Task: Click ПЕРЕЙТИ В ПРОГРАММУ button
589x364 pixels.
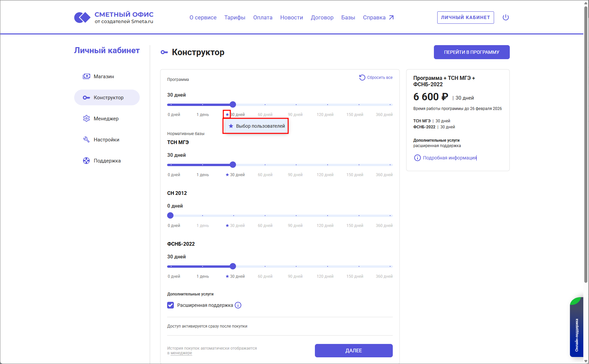Action: pyautogui.click(x=471, y=52)
